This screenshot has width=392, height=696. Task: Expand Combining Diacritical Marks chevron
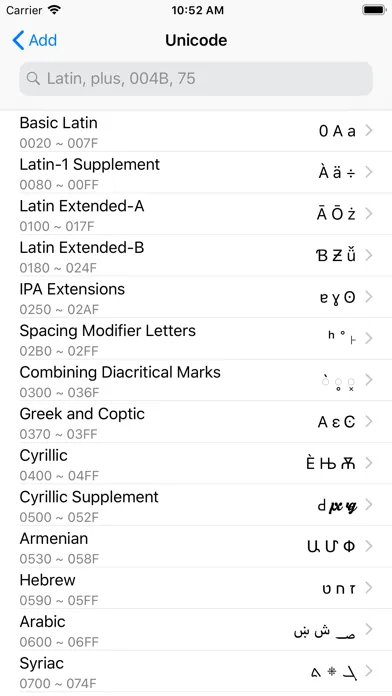click(368, 380)
